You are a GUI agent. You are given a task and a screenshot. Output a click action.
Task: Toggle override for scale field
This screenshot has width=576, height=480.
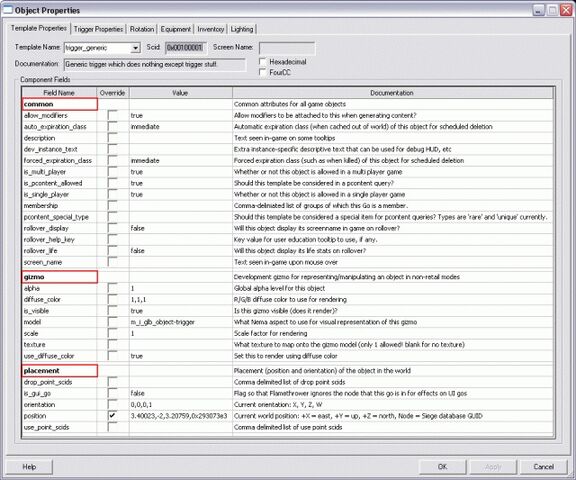[x=112, y=333]
